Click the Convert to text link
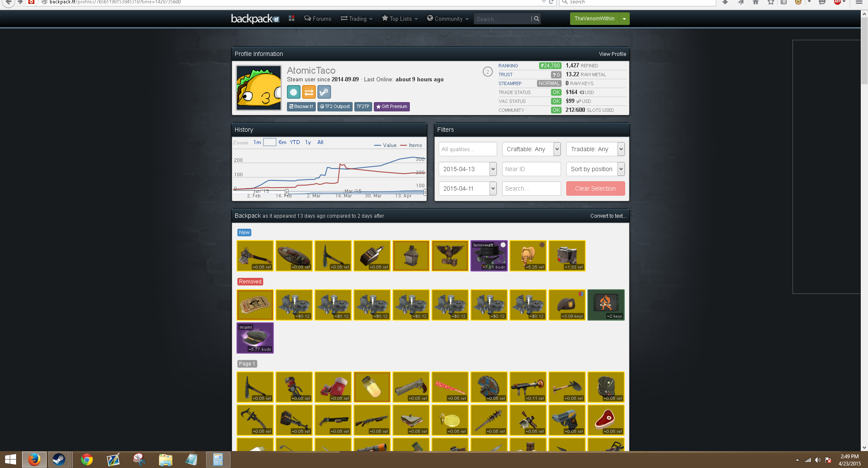 (608, 216)
